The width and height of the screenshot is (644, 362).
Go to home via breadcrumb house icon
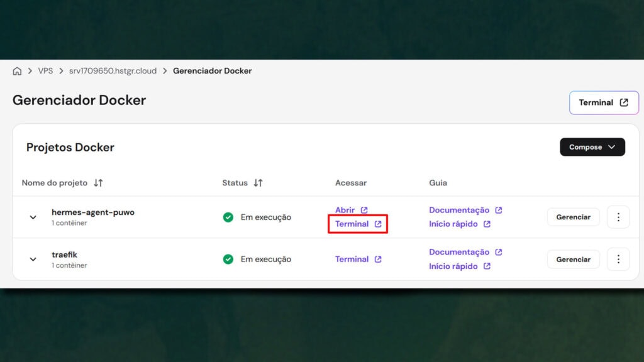(17, 71)
